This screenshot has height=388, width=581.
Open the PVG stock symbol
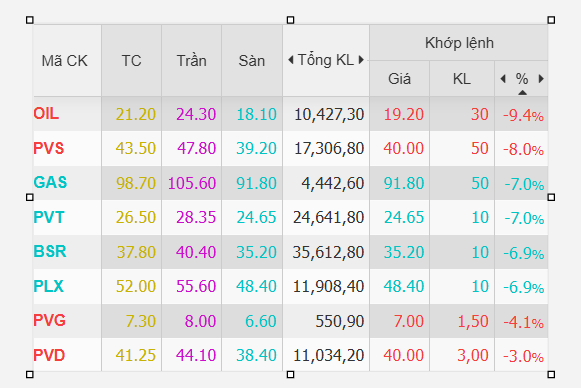tap(50, 320)
